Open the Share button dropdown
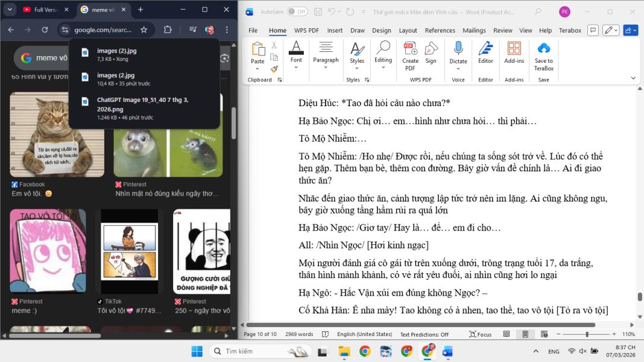Screen dimensions: 644x362 point(631,30)
